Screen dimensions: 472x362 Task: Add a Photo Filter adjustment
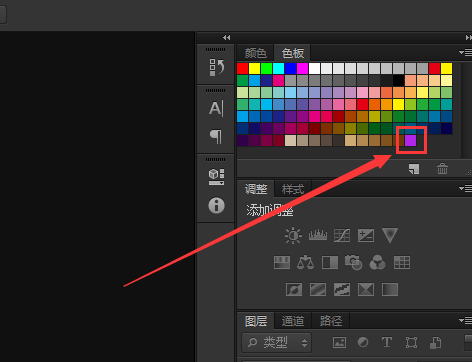pos(353,262)
